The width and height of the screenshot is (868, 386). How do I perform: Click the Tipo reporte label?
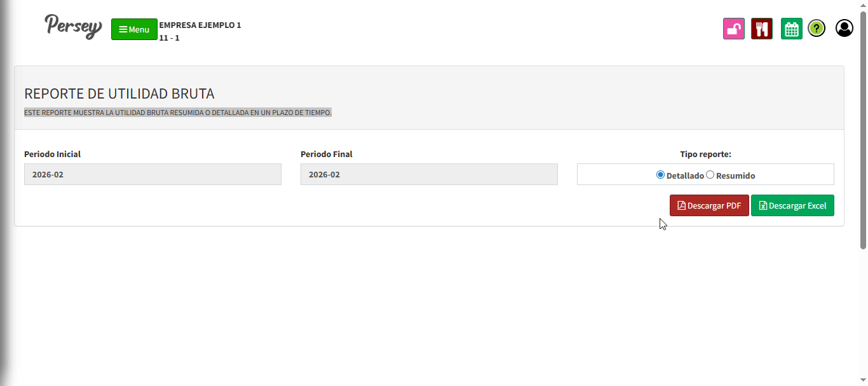[x=705, y=154]
